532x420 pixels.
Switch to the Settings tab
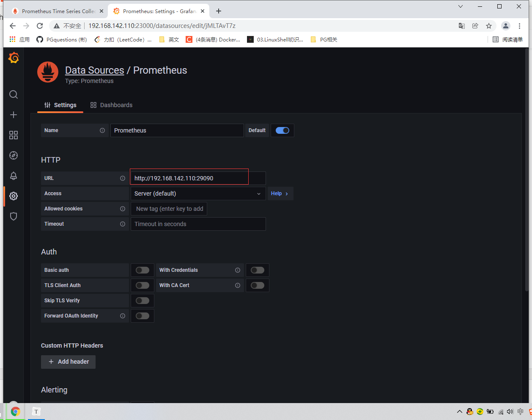60,105
